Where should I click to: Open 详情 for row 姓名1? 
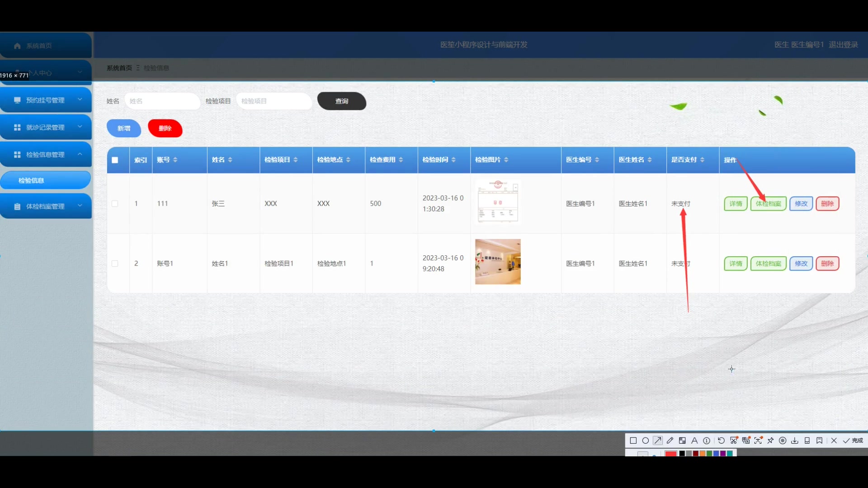coord(736,263)
